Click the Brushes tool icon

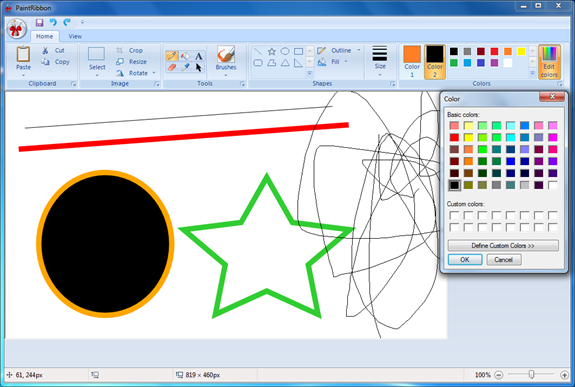[226, 54]
